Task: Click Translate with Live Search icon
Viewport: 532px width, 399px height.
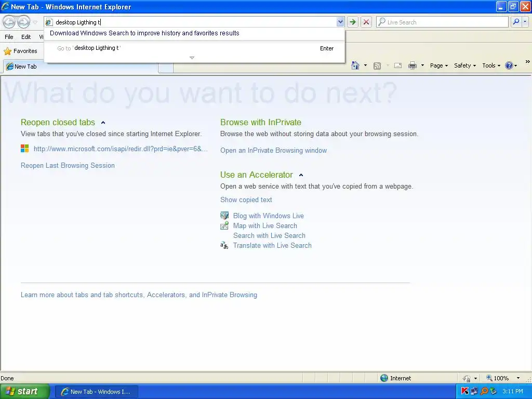Action: tap(224, 245)
